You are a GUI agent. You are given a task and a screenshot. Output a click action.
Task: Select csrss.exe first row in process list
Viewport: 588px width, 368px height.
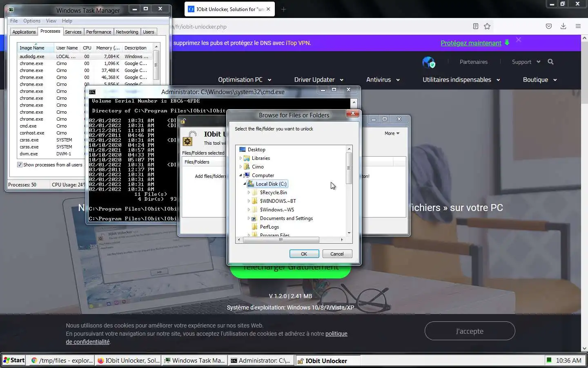[51, 140]
